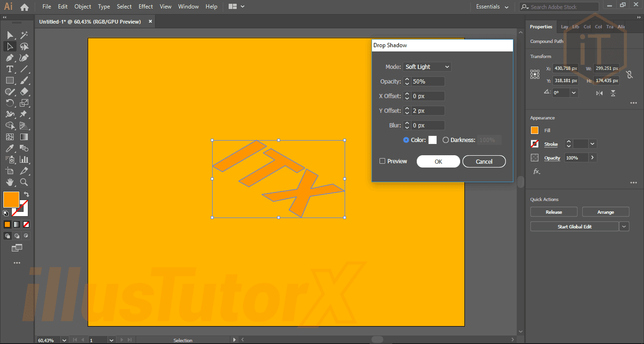Select the Direct Selection tool
Screen dimensions: 644x344
click(x=10, y=46)
